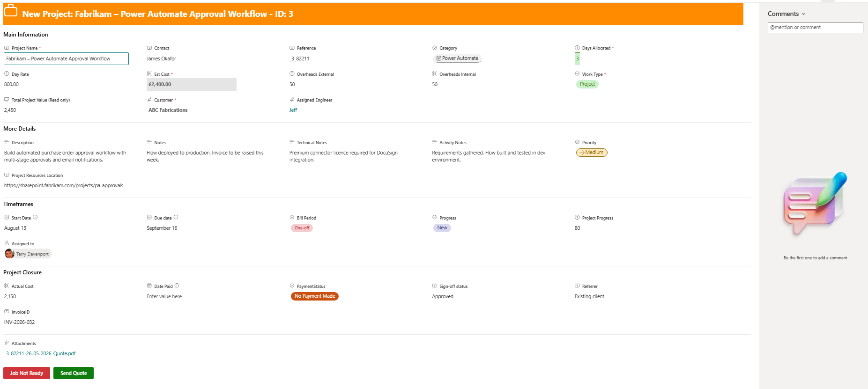Click the Start Date value August 13
The image size is (868, 389).
(15, 228)
